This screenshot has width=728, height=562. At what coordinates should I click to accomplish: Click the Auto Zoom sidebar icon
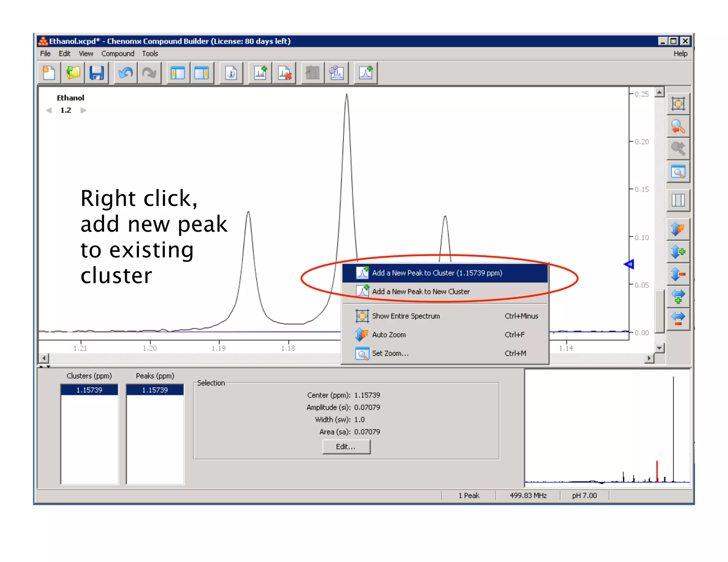coord(678,229)
